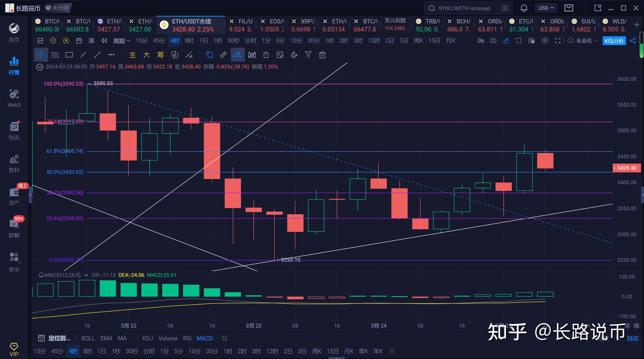The image size is (644, 359).
Task: Expand more drawing tools ellipsis
Action: (x=111, y=55)
